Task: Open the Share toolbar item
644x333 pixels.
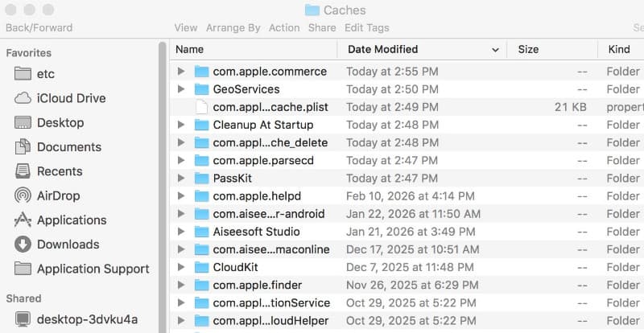Action: click(322, 28)
